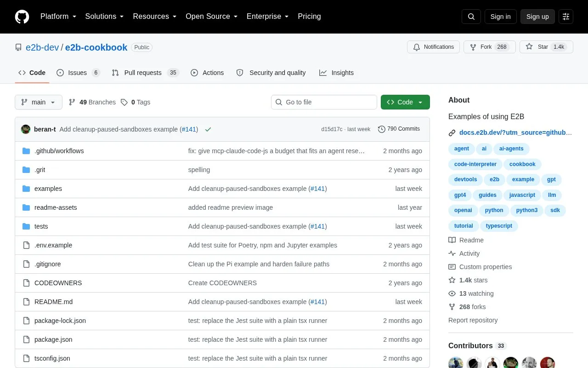This screenshot has width=588, height=368.
Task: Click the GitHub logo icon
Action: [x=22, y=17]
